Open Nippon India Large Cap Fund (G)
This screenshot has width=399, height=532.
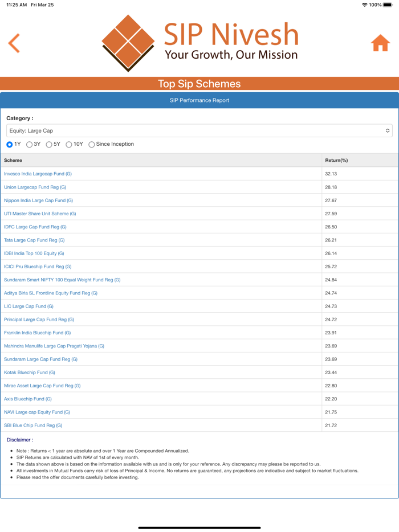click(x=38, y=200)
